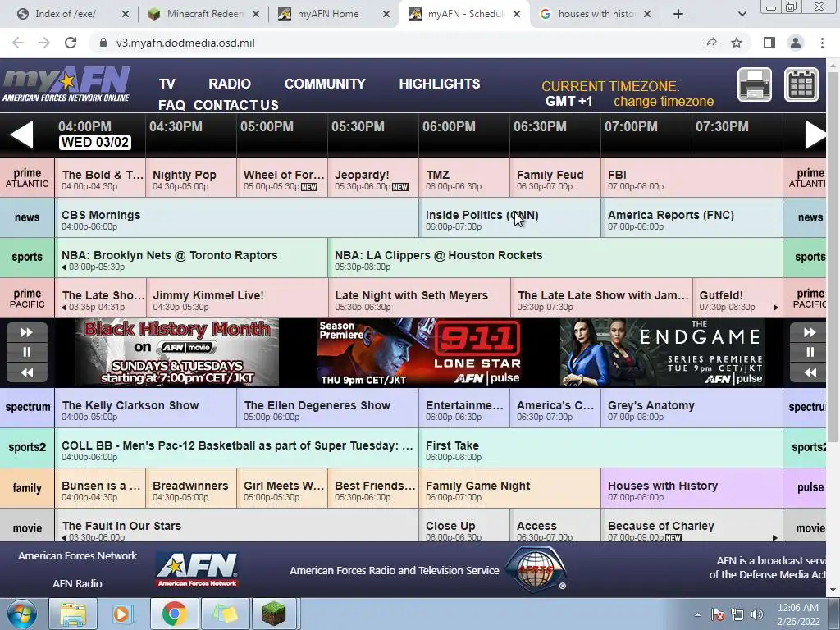Fast-forward the right banner carousel
The width and height of the screenshot is (840, 630).
[x=809, y=333]
